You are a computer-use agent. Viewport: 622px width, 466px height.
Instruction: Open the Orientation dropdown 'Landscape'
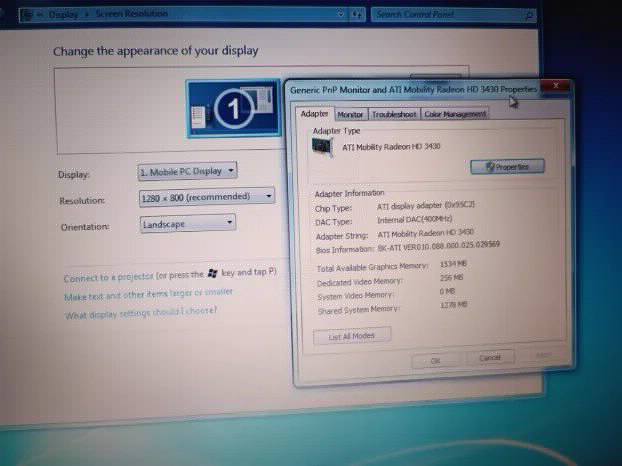(x=188, y=224)
